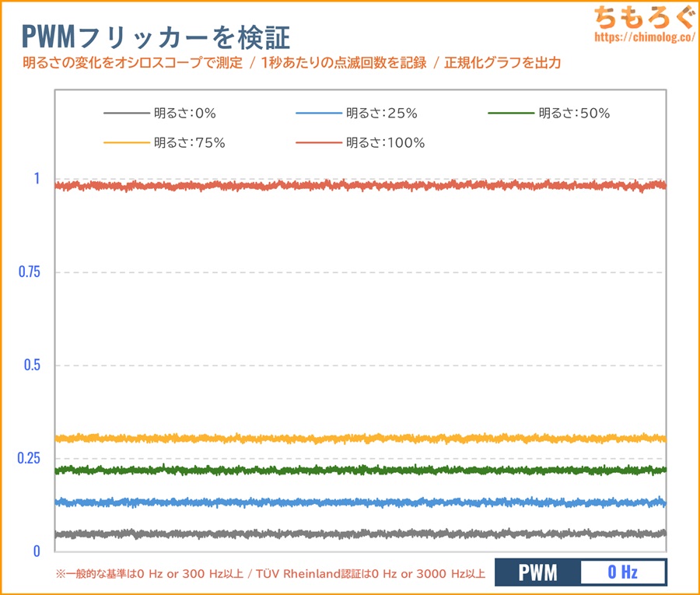Select the 明るさ:100% legend label
This screenshot has width=700, height=595.
[385, 143]
